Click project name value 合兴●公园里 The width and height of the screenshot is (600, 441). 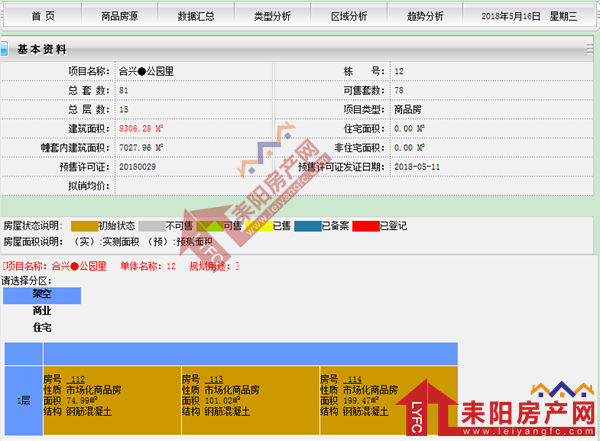(146, 71)
